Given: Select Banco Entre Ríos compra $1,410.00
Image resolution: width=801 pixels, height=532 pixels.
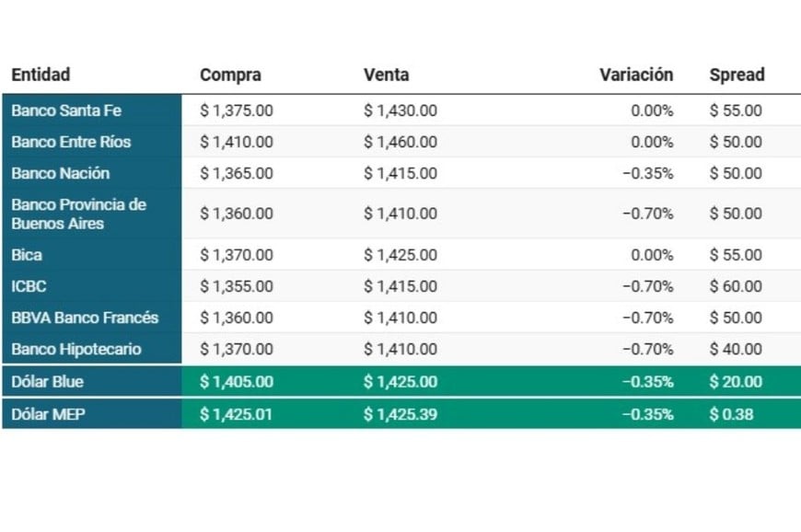Looking at the screenshot, I should pyautogui.click(x=236, y=142).
